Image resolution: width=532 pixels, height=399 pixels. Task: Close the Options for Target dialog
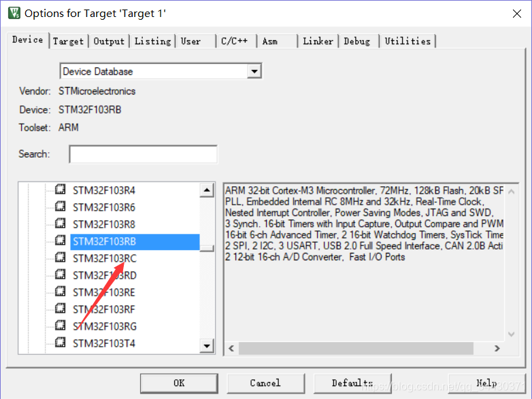517,14
